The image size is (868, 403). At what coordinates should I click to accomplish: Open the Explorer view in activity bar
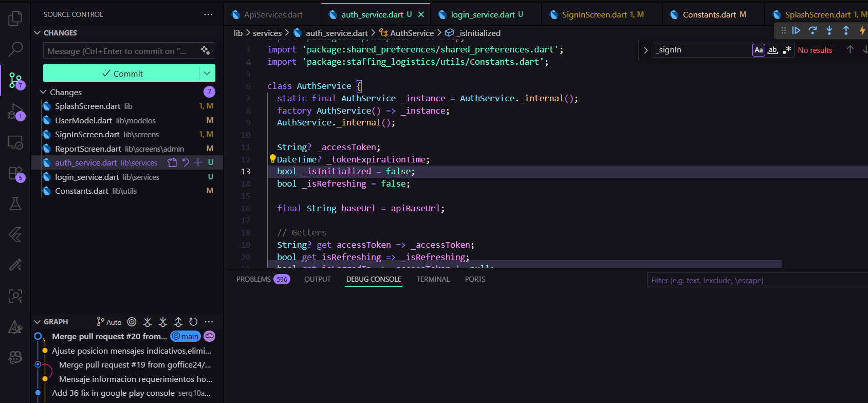coord(15,19)
